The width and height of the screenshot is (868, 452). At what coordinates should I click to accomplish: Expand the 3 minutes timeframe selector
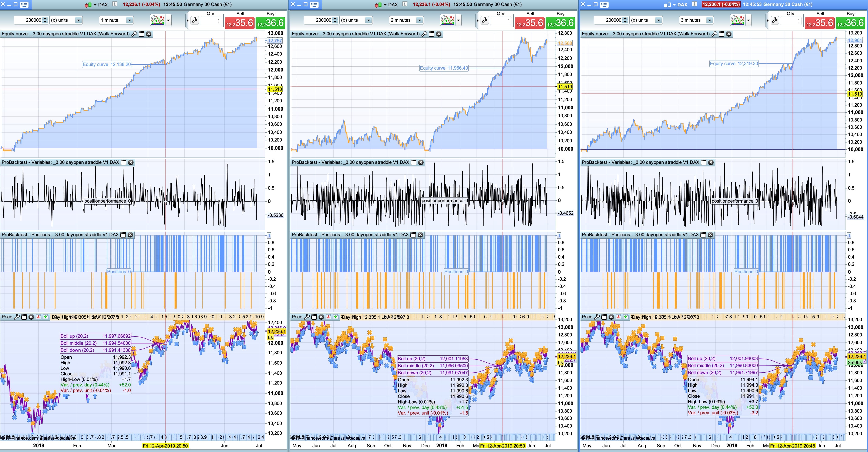pos(709,20)
